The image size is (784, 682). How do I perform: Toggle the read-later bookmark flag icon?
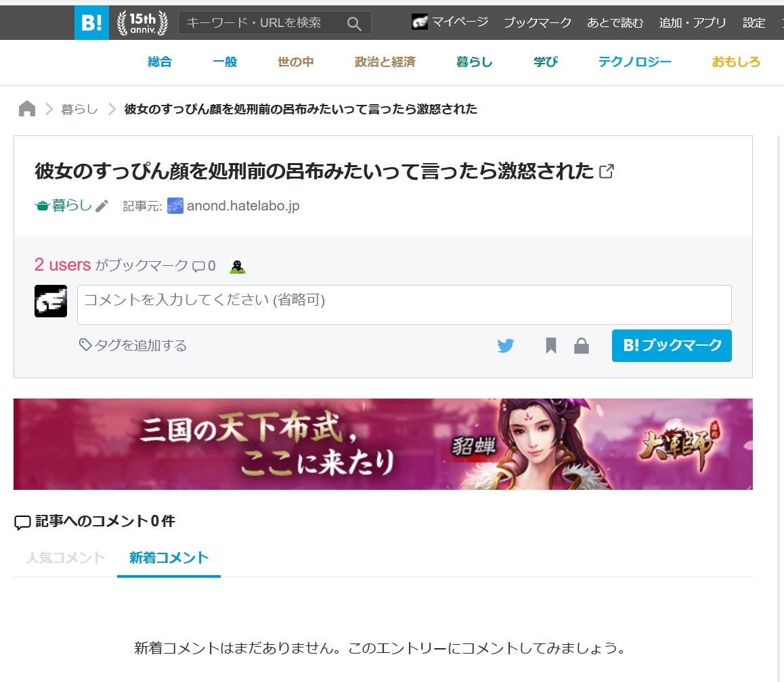(551, 345)
